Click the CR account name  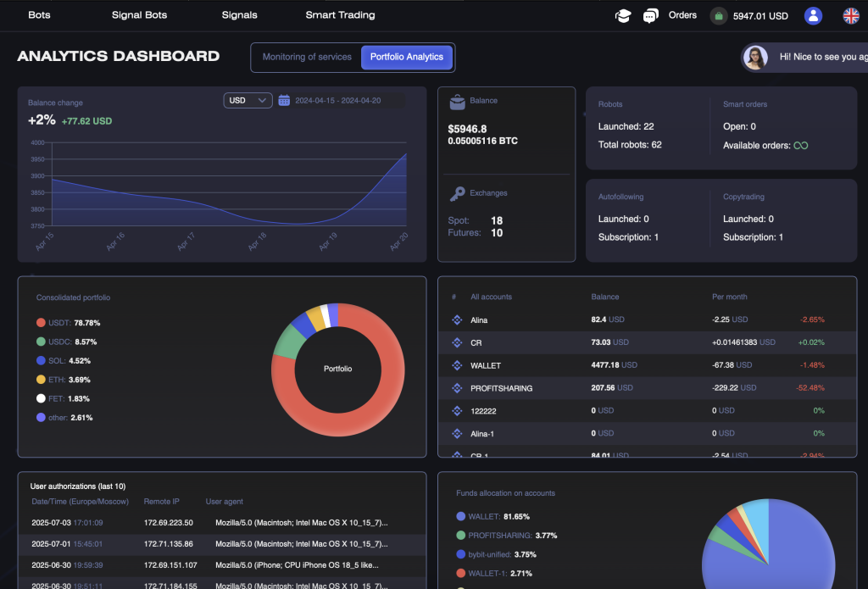coord(476,343)
